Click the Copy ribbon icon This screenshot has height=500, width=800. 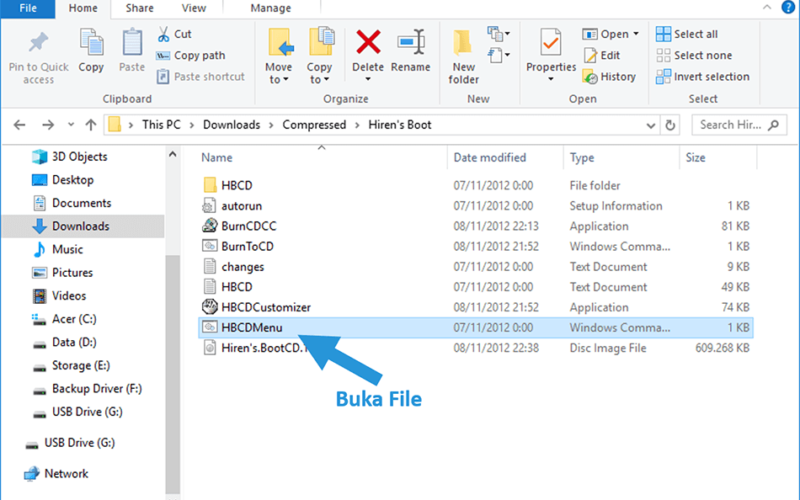point(91,43)
